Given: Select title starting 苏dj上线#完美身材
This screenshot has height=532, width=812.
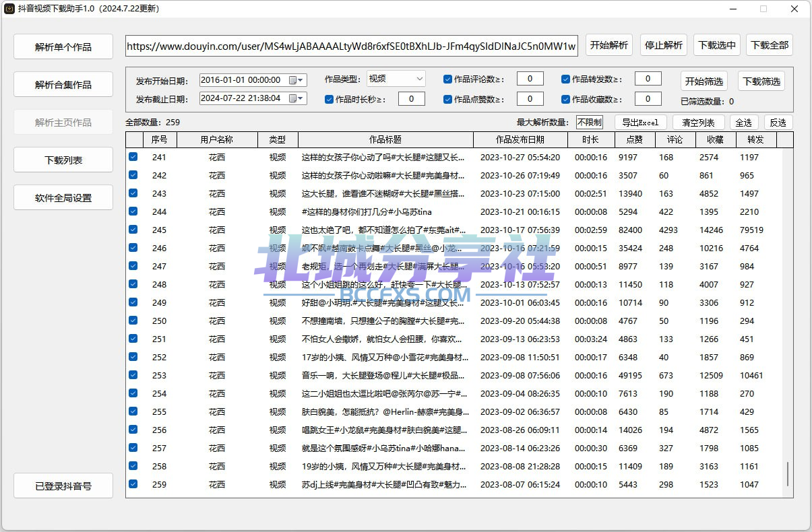Looking at the screenshot, I should [383, 484].
